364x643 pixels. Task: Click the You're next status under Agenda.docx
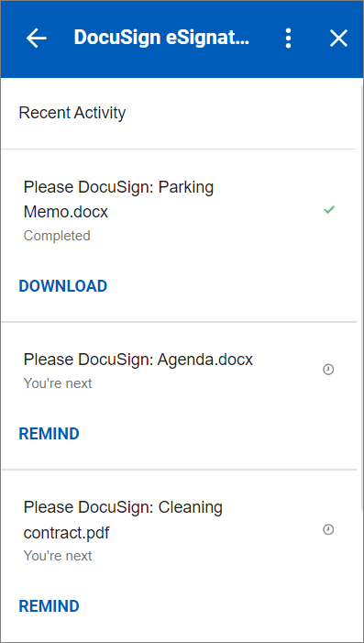click(x=58, y=383)
